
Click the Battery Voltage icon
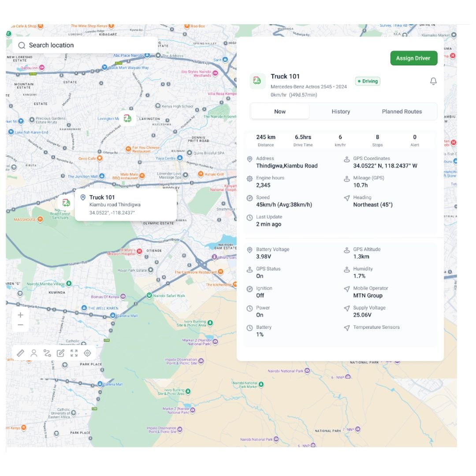coord(249,250)
